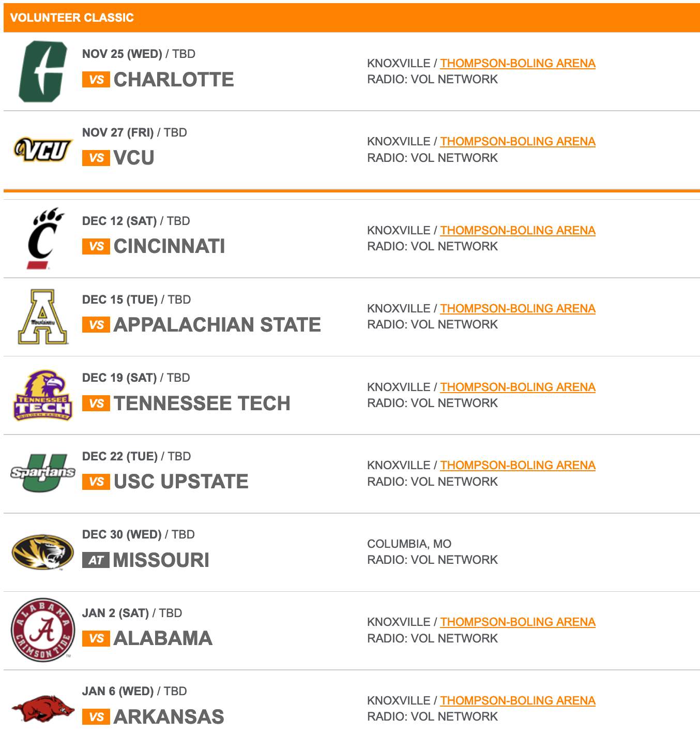Viewport: 700px width, 748px height.
Task: Select the APPALACHIAN STATE opponent title
Action: coord(217,325)
